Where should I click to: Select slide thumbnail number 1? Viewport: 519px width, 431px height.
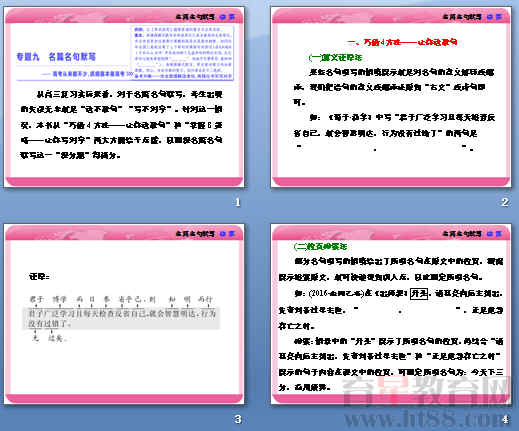(124, 97)
